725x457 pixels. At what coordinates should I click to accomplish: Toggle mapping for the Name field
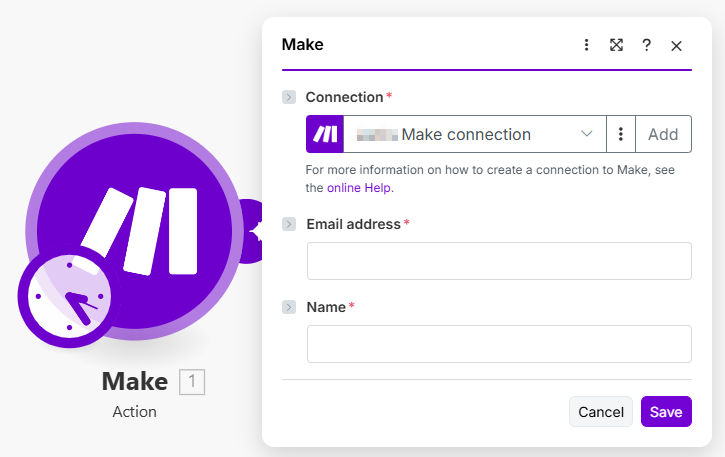pyautogui.click(x=289, y=307)
